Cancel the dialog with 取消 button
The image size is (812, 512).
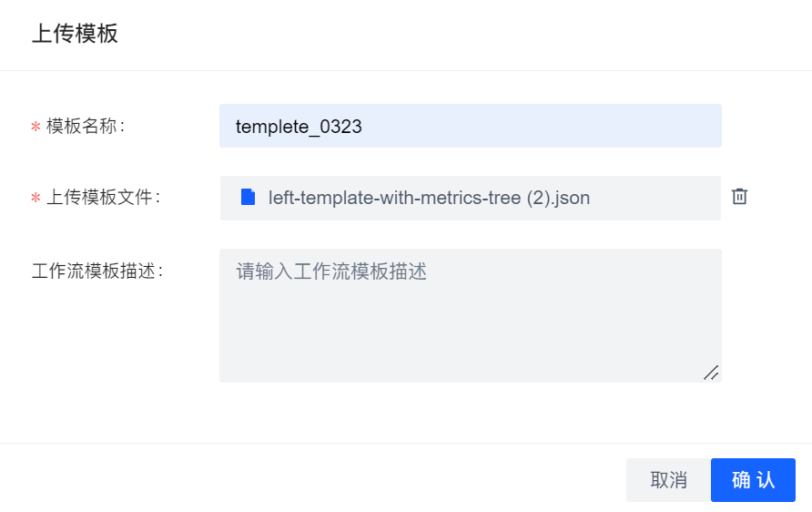tap(668, 480)
